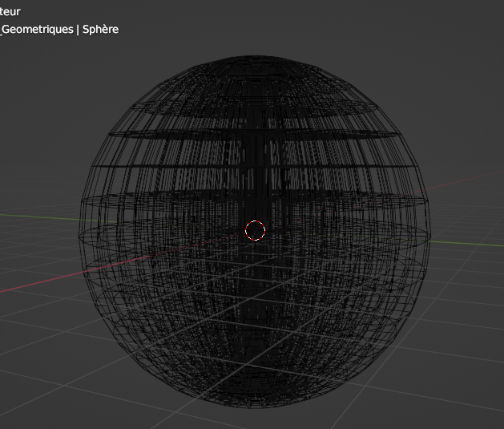
Task: Click the '_Geometriques | Sphère' overlay text
Action: point(59,29)
